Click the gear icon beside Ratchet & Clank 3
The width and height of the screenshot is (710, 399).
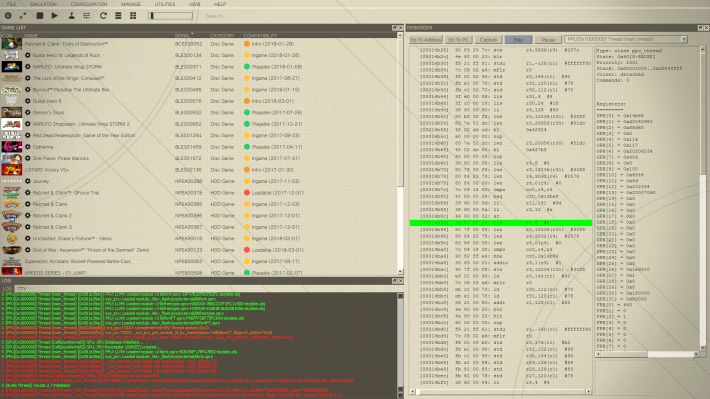point(28,227)
